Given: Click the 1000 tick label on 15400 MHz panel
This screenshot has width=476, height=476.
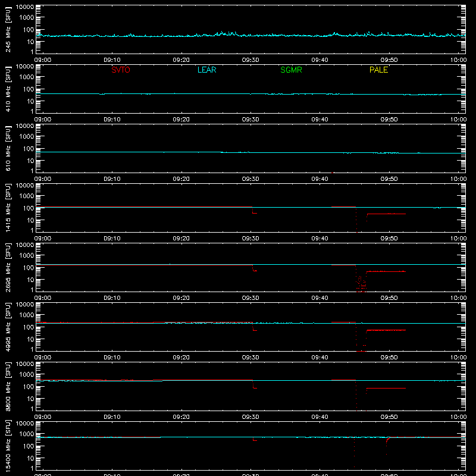Looking at the screenshot, I should 27,434.
